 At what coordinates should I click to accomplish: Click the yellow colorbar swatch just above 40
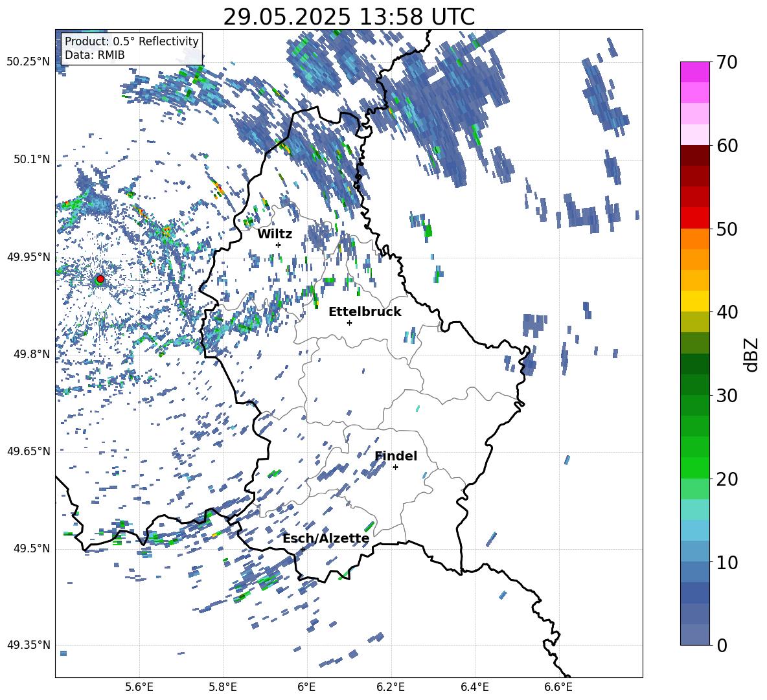tap(694, 301)
